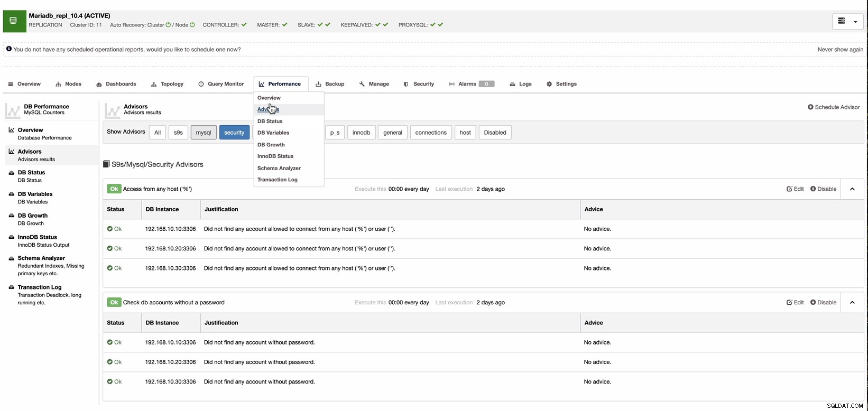Screen dimensions: 868x411
Task: Click the info icon in the report notice
Action: [x=9, y=49]
